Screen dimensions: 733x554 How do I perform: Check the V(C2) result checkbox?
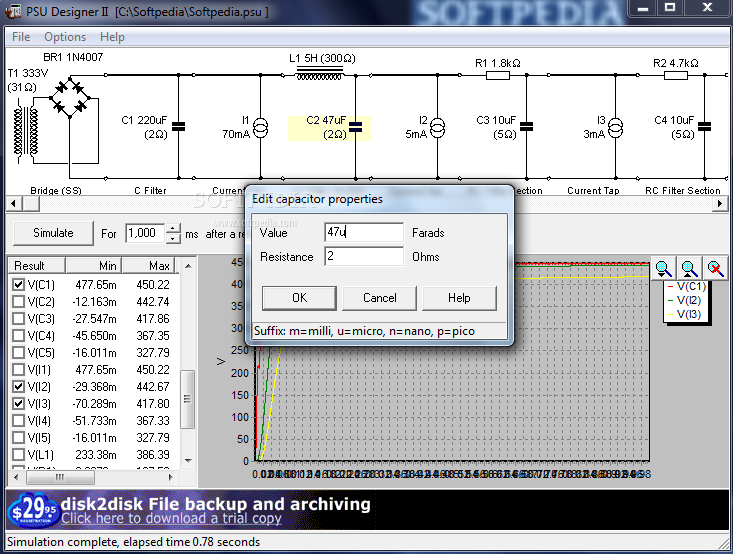point(18,302)
